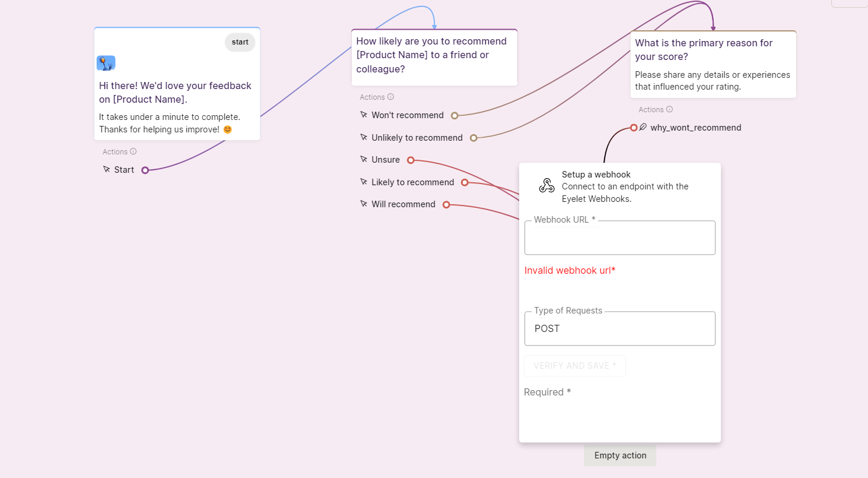
Task: Select the 'Likely to recommend' action label
Action: coord(413,182)
